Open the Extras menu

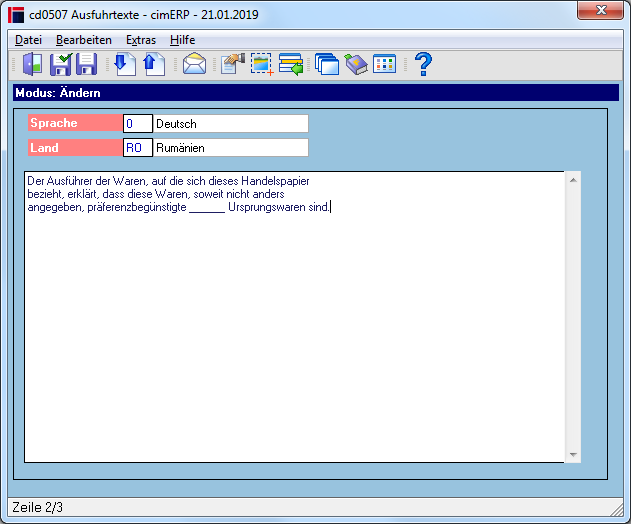pyautogui.click(x=141, y=40)
